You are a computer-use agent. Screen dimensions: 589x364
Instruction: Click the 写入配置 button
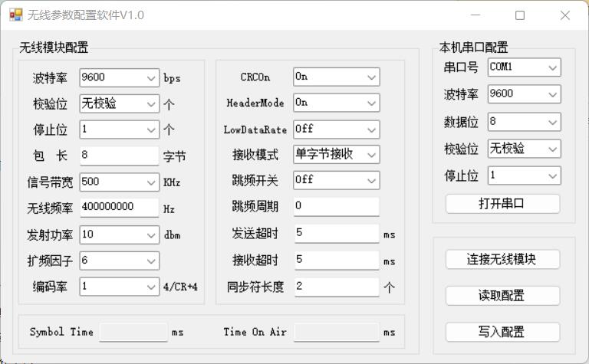click(x=502, y=332)
